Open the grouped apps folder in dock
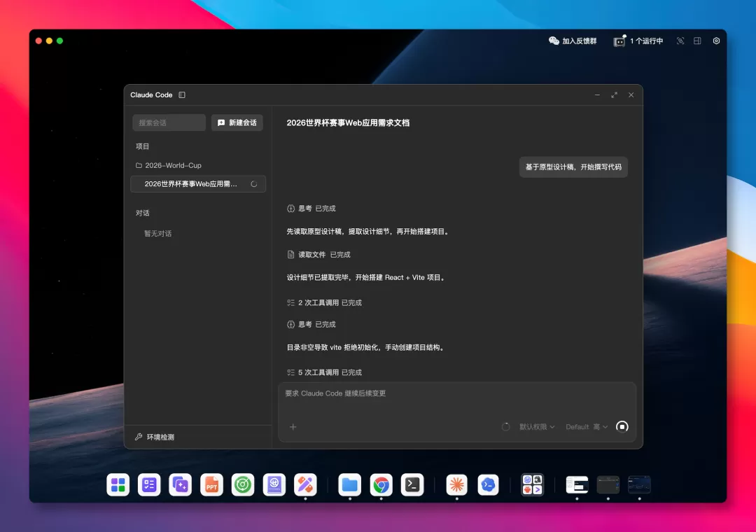Screen dimensions: 756x532 coord(532,484)
